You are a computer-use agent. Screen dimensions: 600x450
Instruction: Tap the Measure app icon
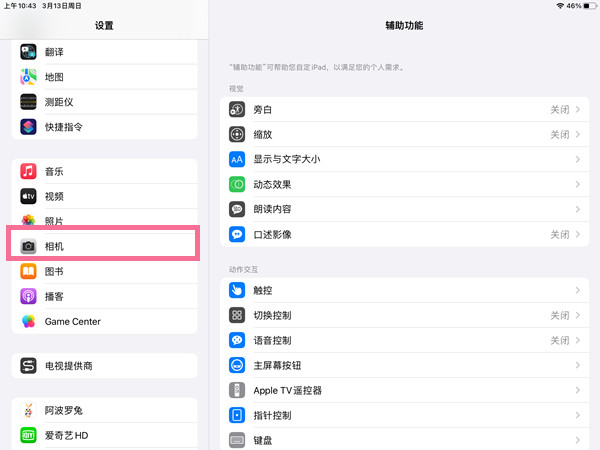(29, 102)
